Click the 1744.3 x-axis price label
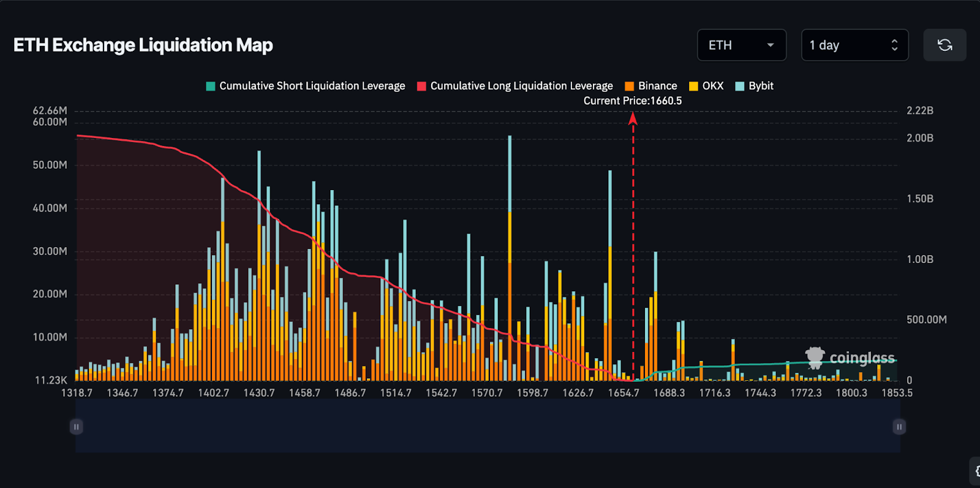 click(x=760, y=392)
